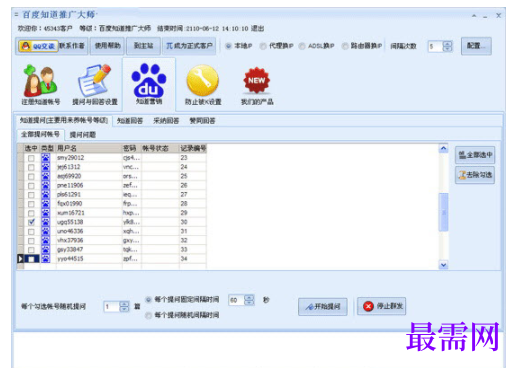The height and width of the screenshot is (368, 518).
Task: Click paw type icon for smy29012
Action: 46,158
